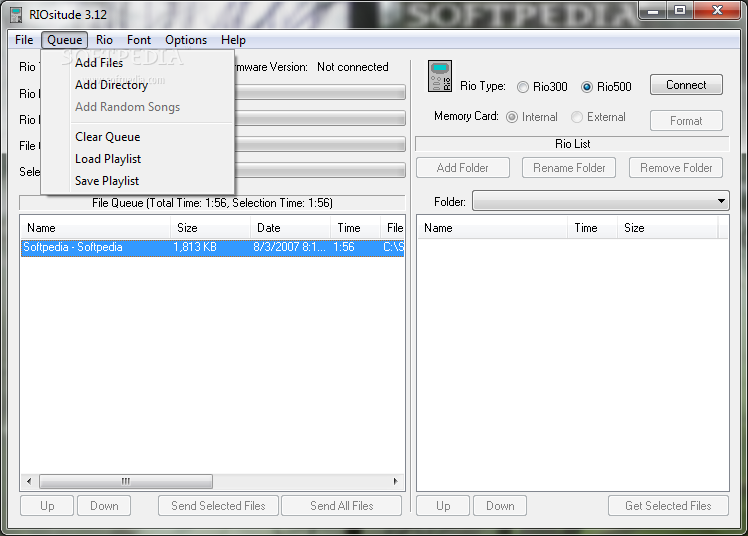Viewport: 748px width, 536px height.
Task: Close the RIOsitude window
Action: coord(717,10)
